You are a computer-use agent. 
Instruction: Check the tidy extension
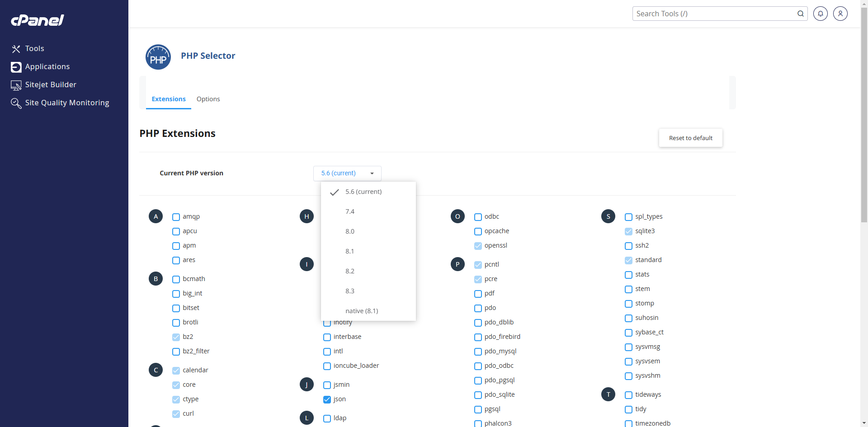629,409
